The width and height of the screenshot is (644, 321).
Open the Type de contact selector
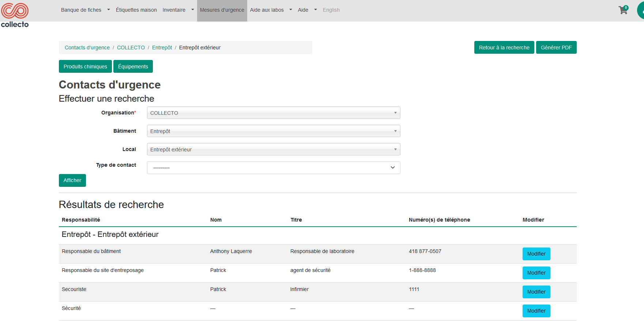click(273, 167)
